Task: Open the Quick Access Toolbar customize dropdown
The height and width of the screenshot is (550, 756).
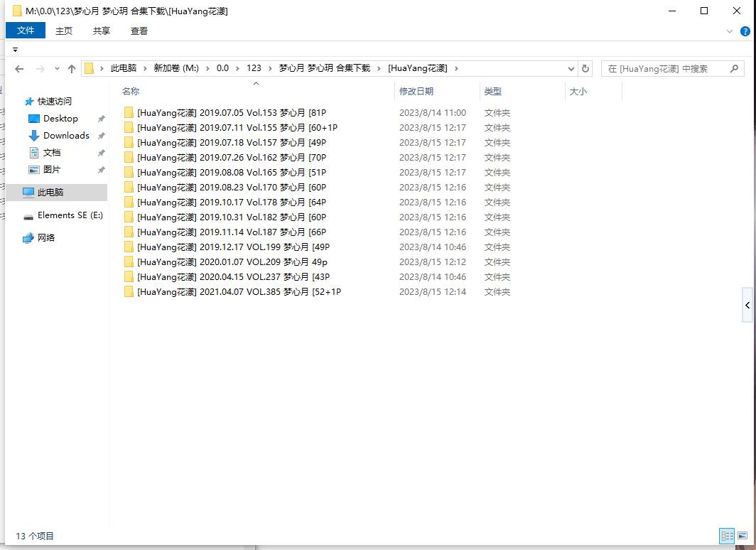Action: pos(15,50)
